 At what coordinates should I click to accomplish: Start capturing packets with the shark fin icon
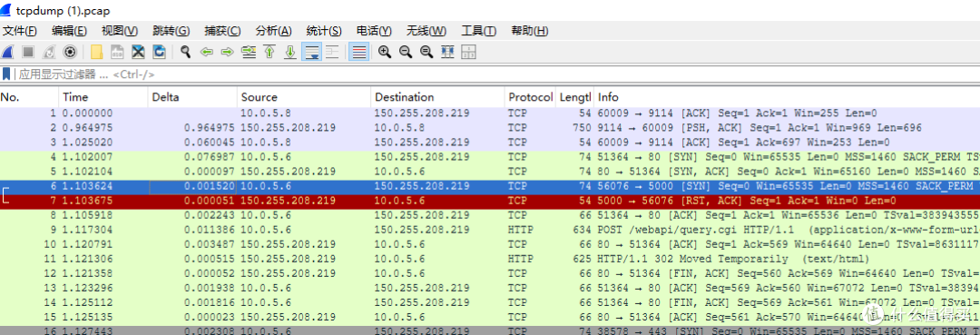pyautogui.click(x=7, y=53)
